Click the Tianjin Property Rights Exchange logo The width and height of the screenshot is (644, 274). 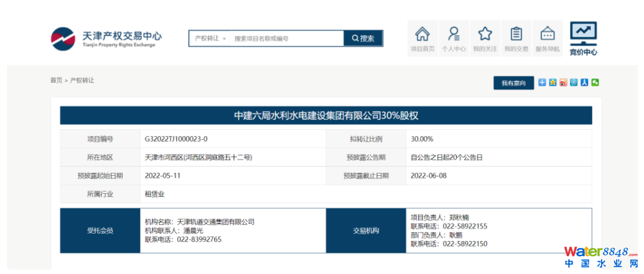106,38
